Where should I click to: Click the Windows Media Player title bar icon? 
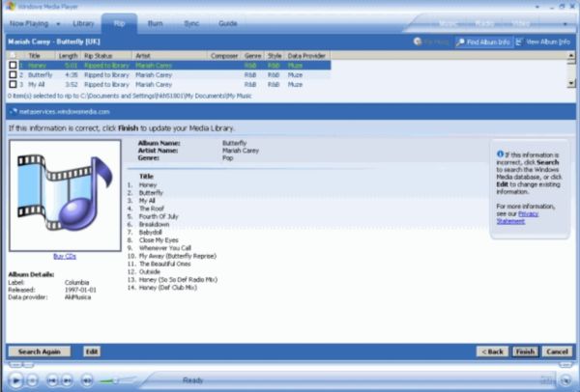coord(11,6)
